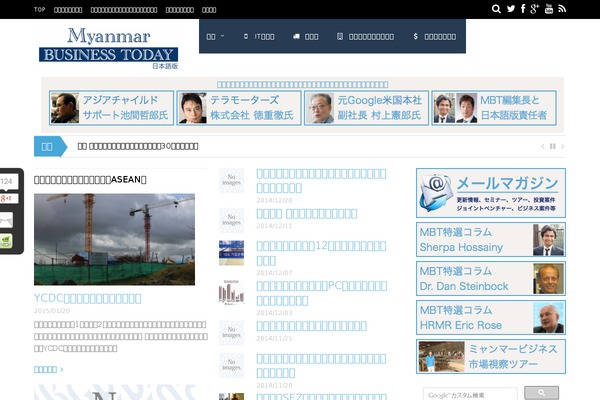The image size is (600, 400).
Task: Subscribe via the RSS feed icon
Action: pyautogui.click(x=562, y=9)
